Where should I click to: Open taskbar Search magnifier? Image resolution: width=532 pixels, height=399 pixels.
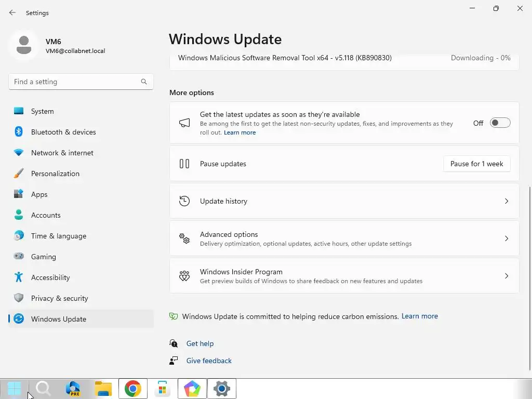click(44, 389)
